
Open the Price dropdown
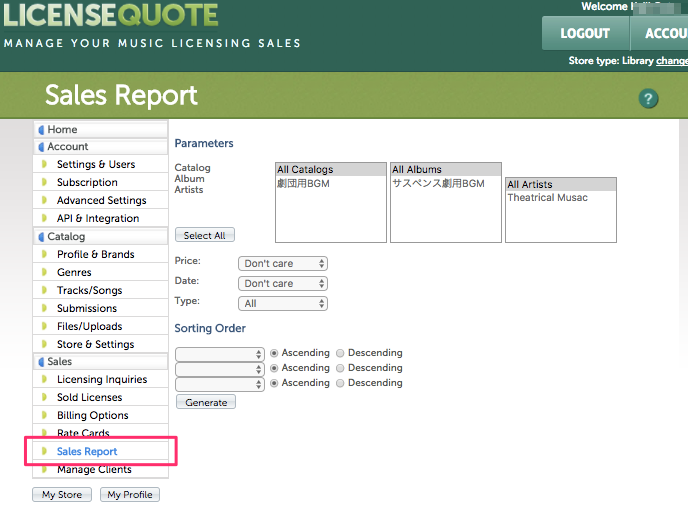pyautogui.click(x=283, y=263)
